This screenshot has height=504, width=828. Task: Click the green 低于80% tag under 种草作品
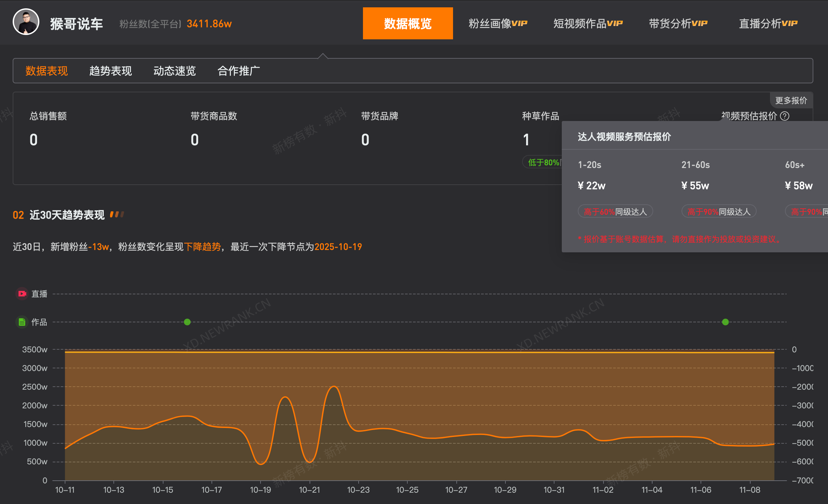(544, 162)
